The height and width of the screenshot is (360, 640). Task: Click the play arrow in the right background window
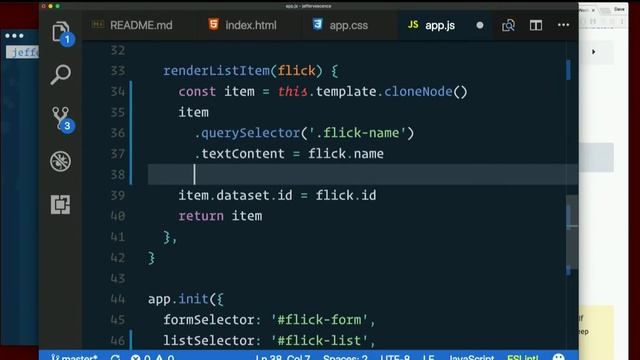(x=593, y=52)
